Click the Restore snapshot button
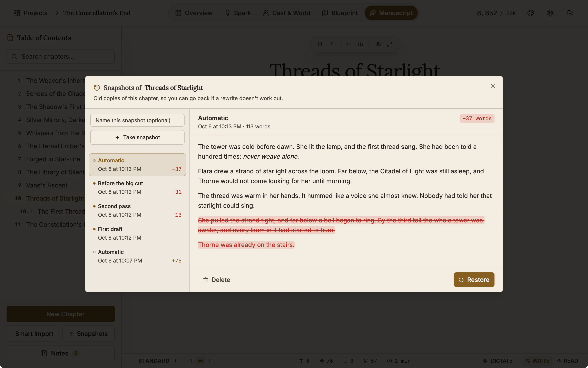Image resolution: width=588 pixels, height=368 pixels. point(474,280)
